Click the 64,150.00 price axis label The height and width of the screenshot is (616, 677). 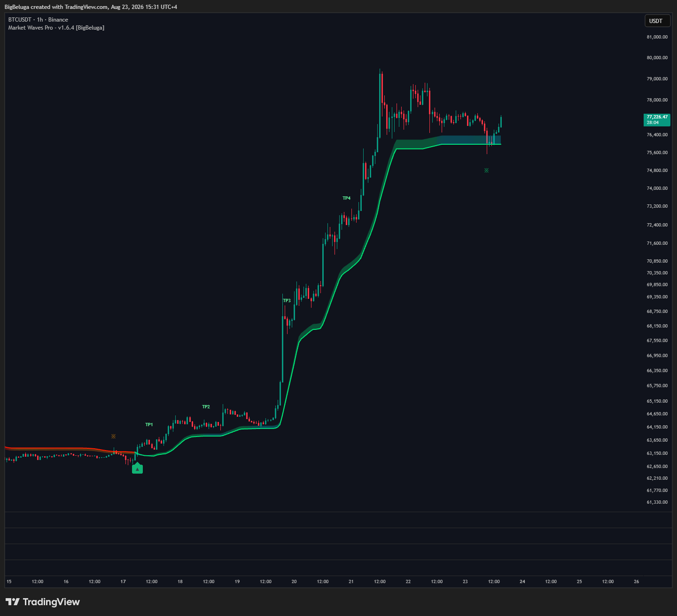click(x=657, y=427)
